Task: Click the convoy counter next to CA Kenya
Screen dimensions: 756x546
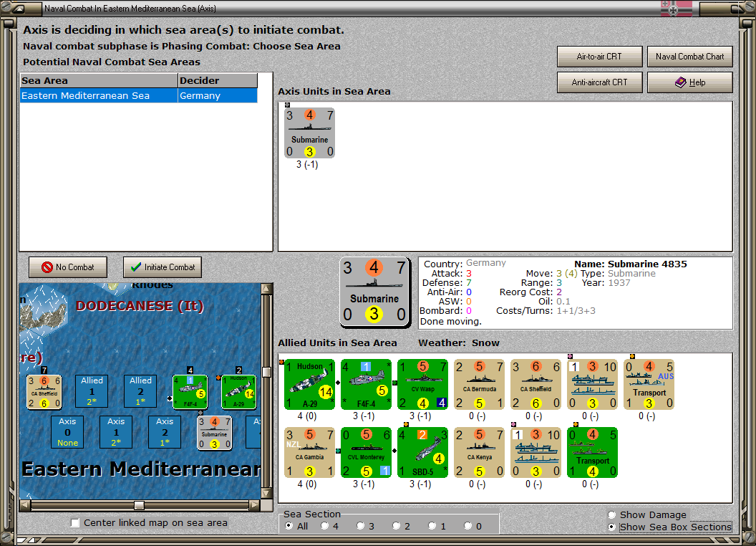Action: (x=536, y=452)
